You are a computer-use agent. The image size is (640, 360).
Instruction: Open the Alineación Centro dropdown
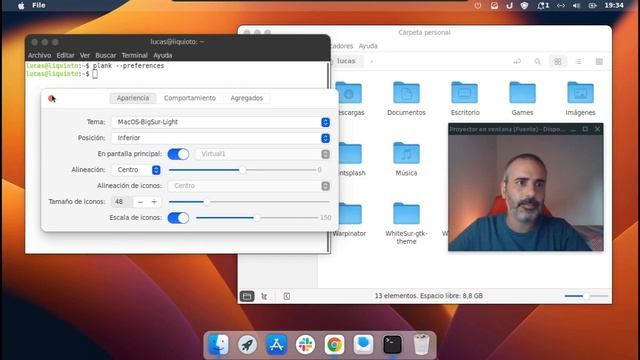click(x=137, y=170)
